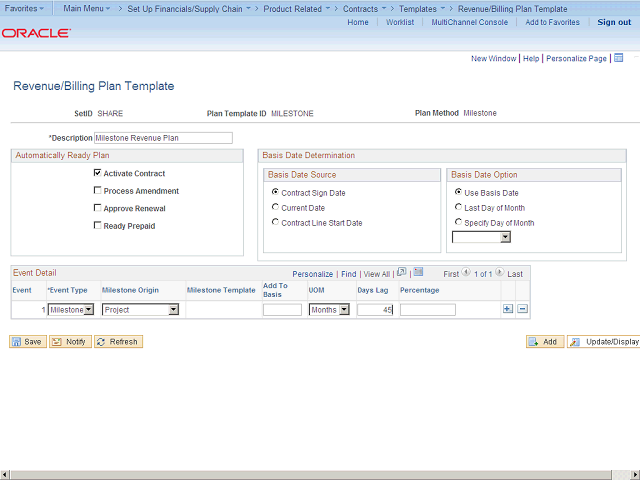Click the Oracle logo
Viewport: 640px width, 480px height.
coord(36,33)
